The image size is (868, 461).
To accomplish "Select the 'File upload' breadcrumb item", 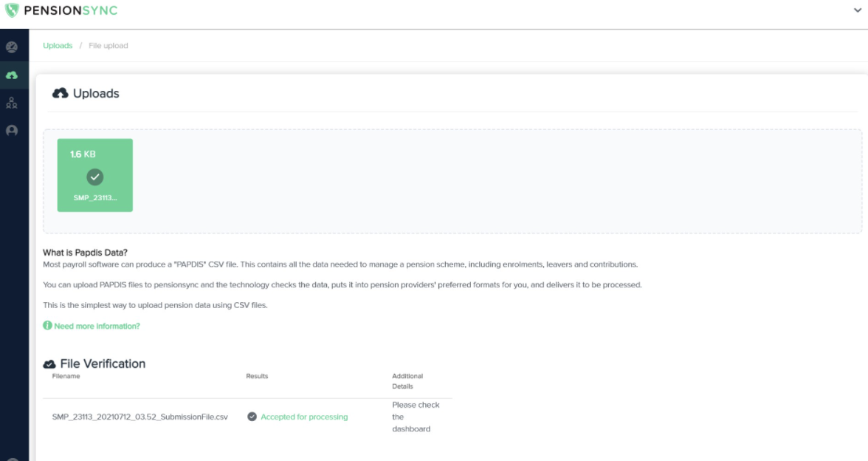I will tap(108, 45).
